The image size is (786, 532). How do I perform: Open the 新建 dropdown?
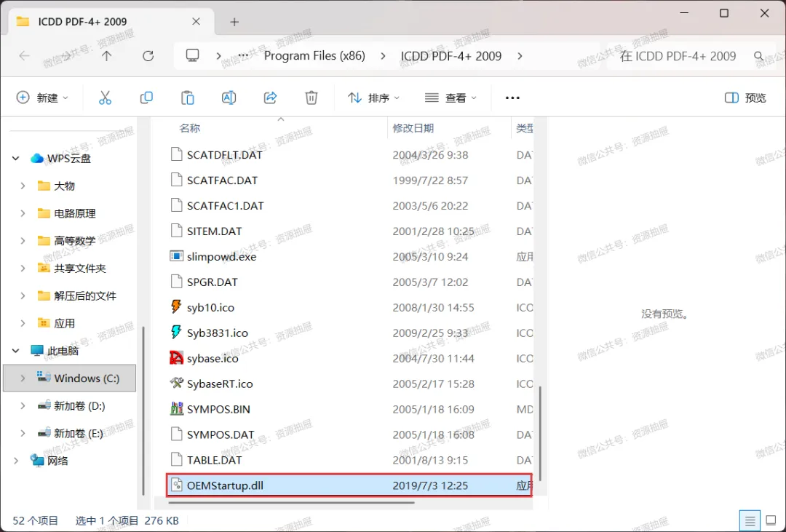click(x=42, y=98)
